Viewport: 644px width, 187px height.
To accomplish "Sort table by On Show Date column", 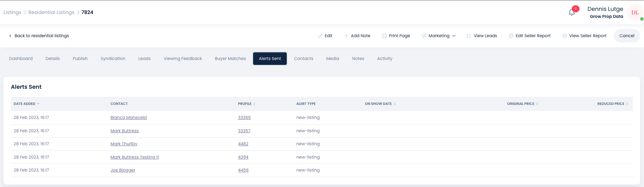I will (x=395, y=104).
